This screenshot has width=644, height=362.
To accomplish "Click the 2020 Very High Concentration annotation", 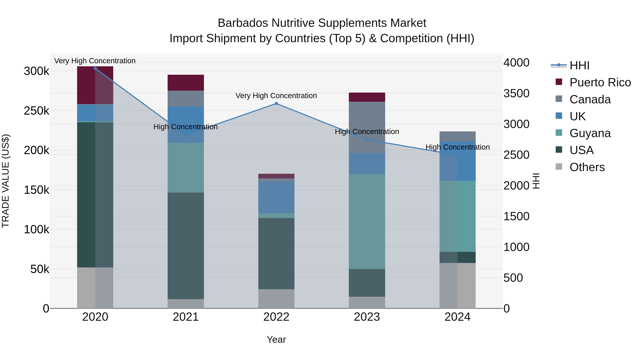I will 95,61.
